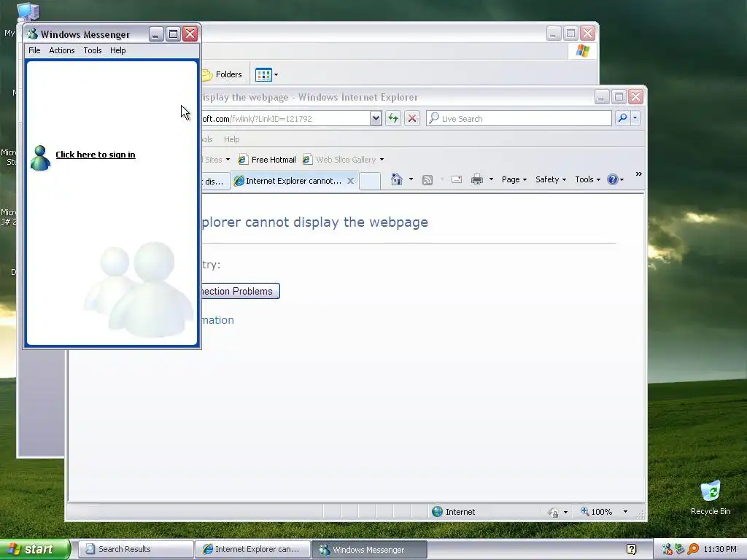Click the Messenger tray icon with red X
This screenshot has width=747, height=560.
667,550
